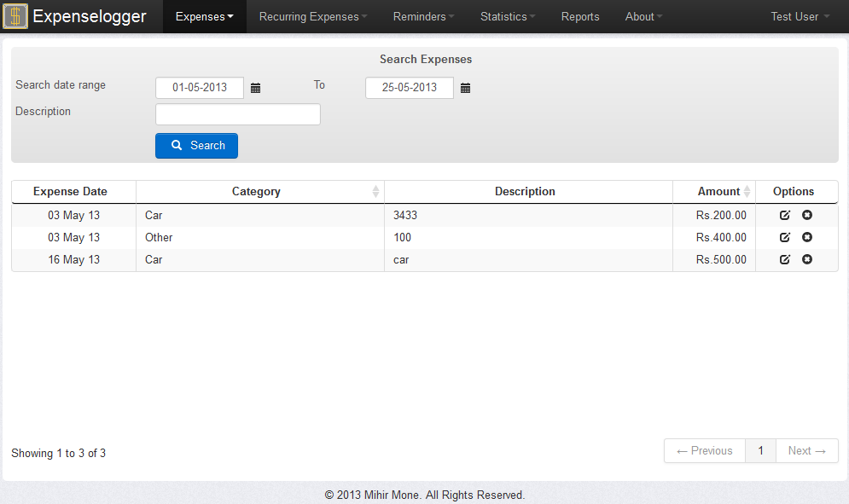Screen dimensions: 849x504
Task: Delete the Other expense of Rs.400.00
Action: (806, 237)
